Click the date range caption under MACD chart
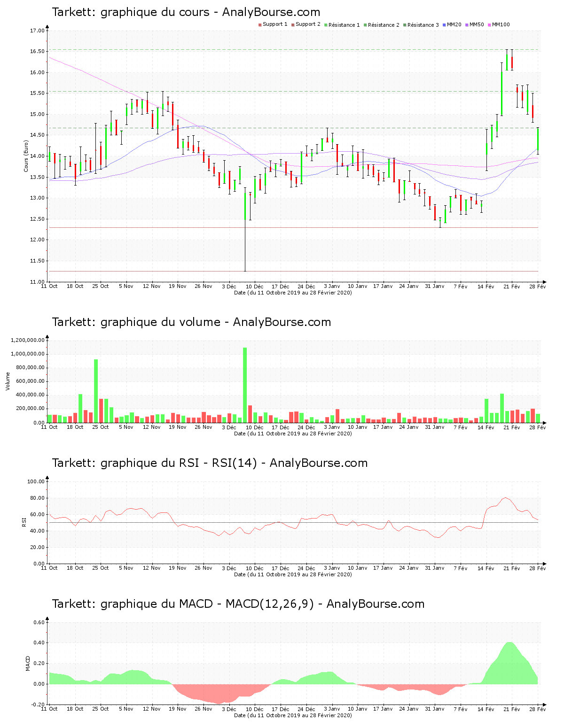 pyautogui.click(x=293, y=715)
